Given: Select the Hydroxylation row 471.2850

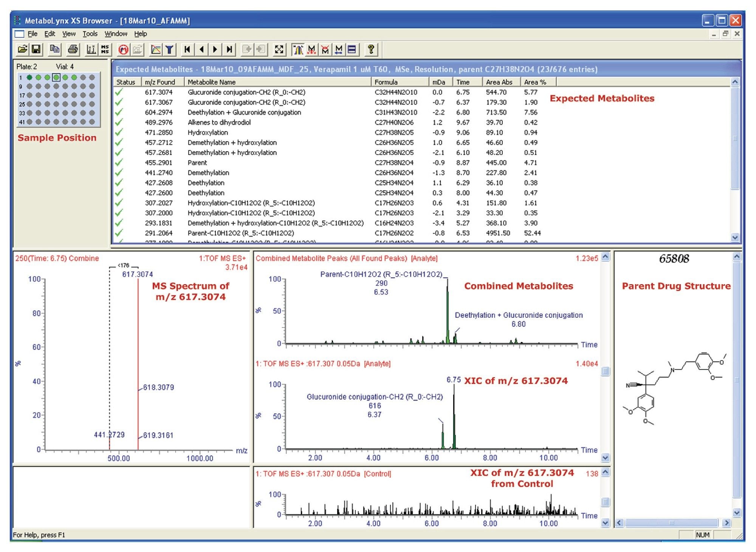Looking at the screenshot, I should (421, 133).
